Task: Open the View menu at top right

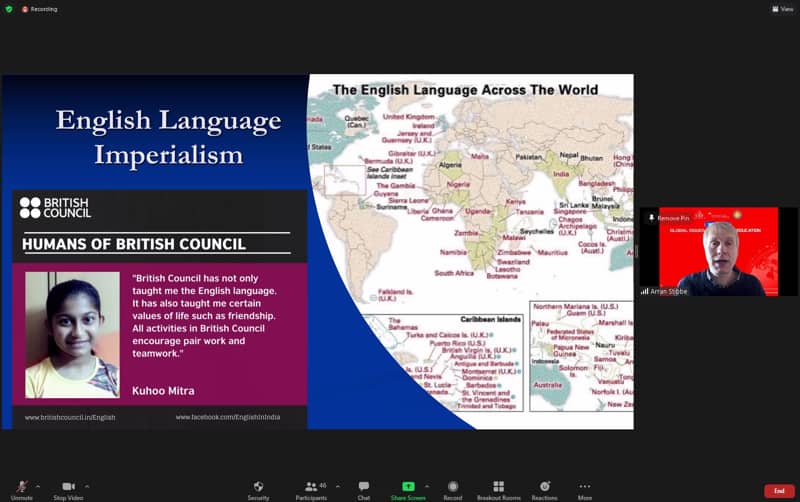Action: (x=782, y=9)
